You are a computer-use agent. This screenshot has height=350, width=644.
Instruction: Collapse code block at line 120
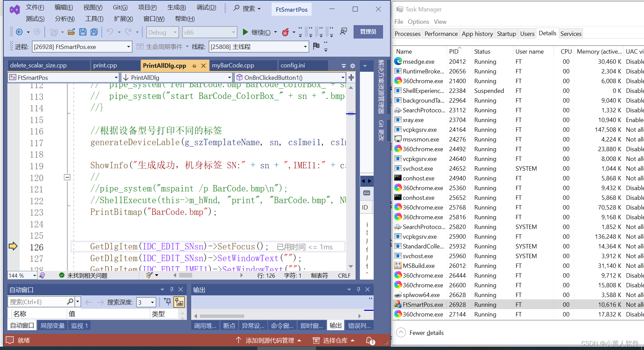click(x=67, y=177)
